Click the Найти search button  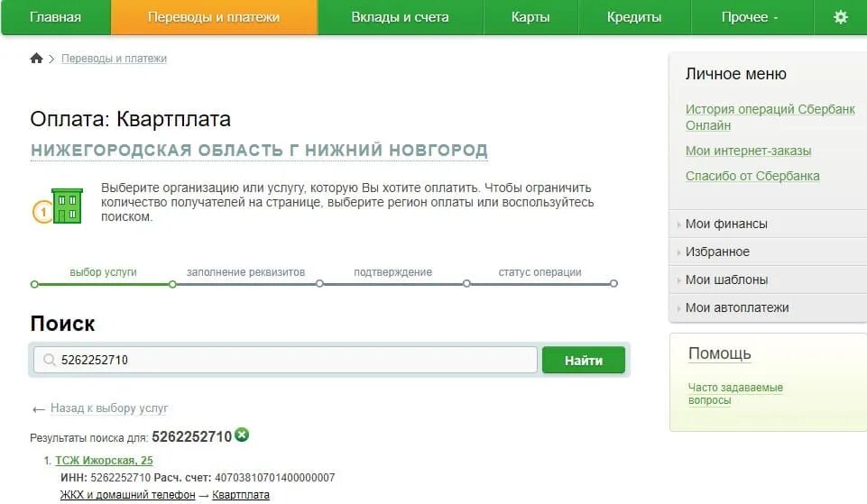[584, 361]
